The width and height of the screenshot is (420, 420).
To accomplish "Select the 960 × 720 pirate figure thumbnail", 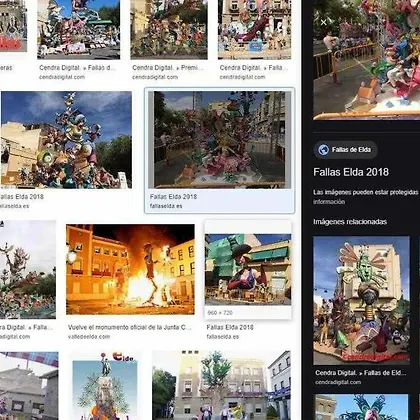I will click(x=248, y=269).
